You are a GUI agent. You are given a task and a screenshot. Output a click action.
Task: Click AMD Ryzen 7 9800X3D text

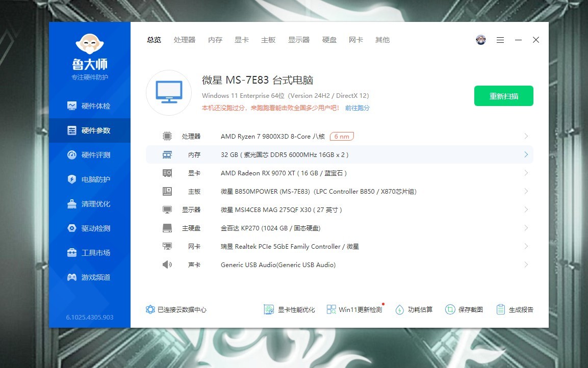(x=273, y=137)
